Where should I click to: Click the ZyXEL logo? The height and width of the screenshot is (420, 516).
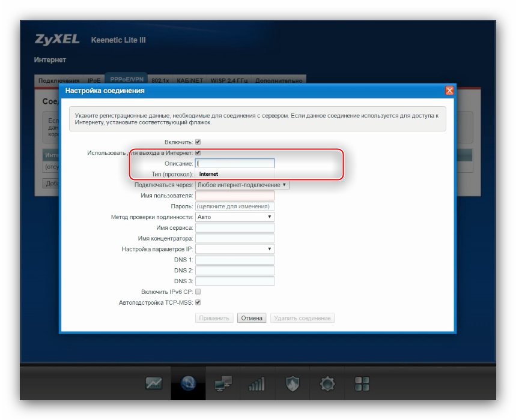click(x=57, y=39)
